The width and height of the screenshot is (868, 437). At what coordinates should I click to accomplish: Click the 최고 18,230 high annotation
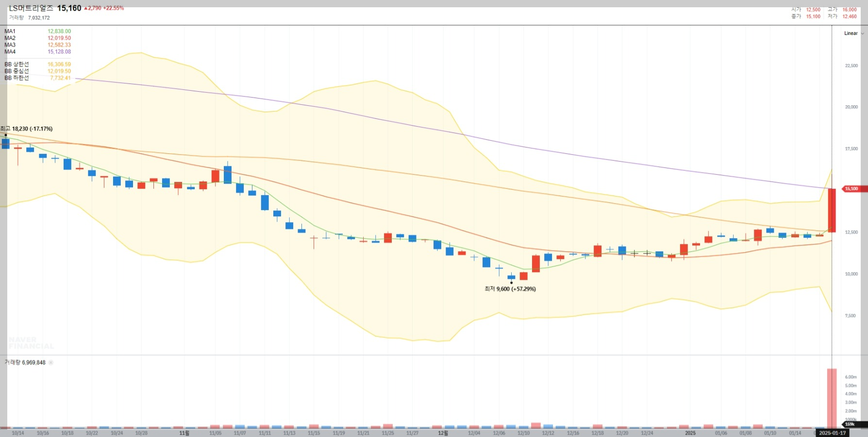point(26,129)
